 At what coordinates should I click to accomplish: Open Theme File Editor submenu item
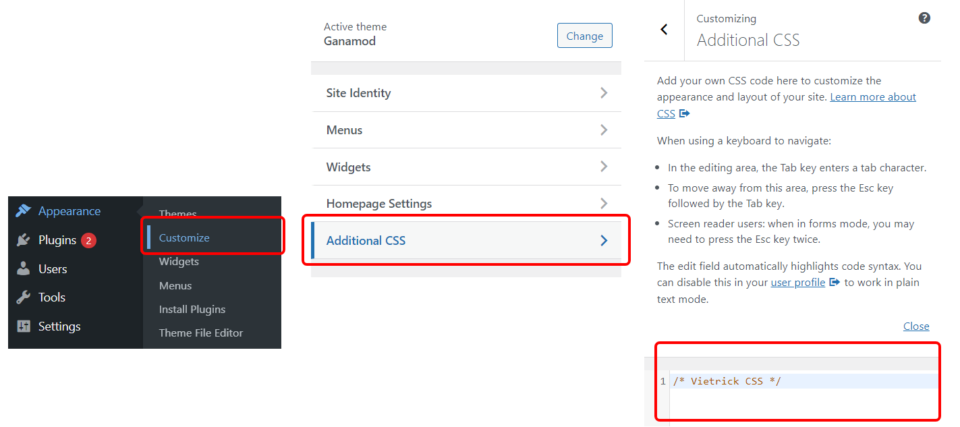point(201,333)
